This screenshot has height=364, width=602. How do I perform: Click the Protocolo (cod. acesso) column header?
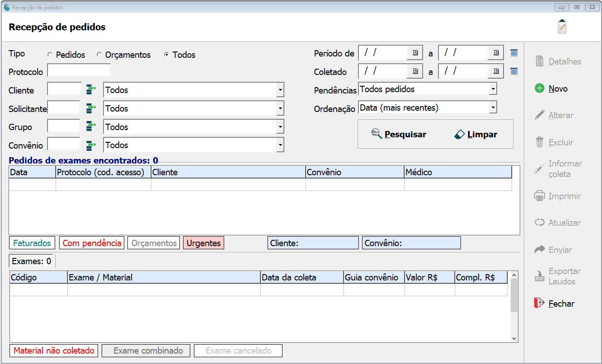click(103, 172)
